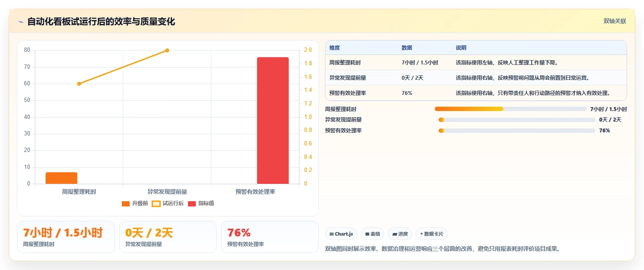Click left axis tick 80
Image resolution: width=644 pixels, height=270 pixels.
[x=27, y=50]
